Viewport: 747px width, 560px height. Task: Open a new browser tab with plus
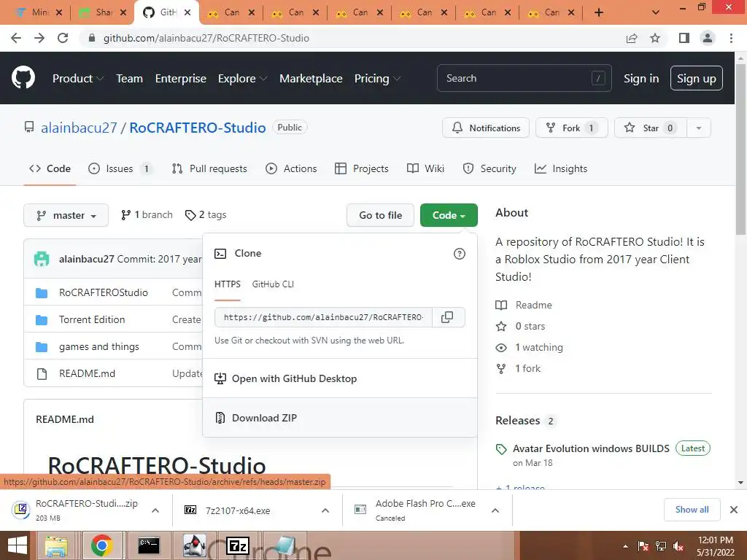[x=599, y=13]
